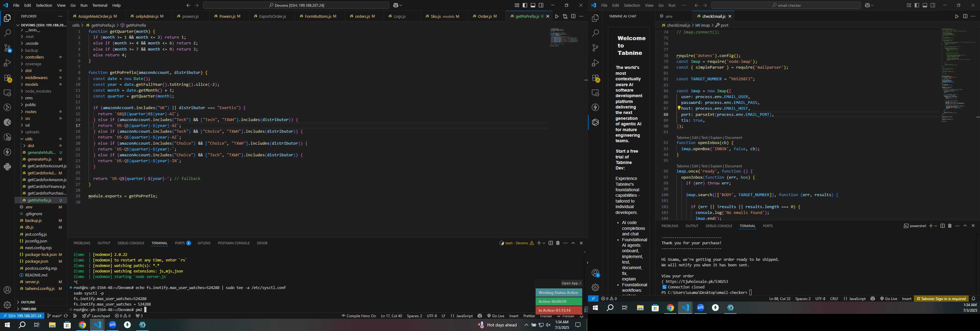
Task: Toggle bottom panel in email-checker title bar
Action: pyautogui.click(x=925, y=5)
